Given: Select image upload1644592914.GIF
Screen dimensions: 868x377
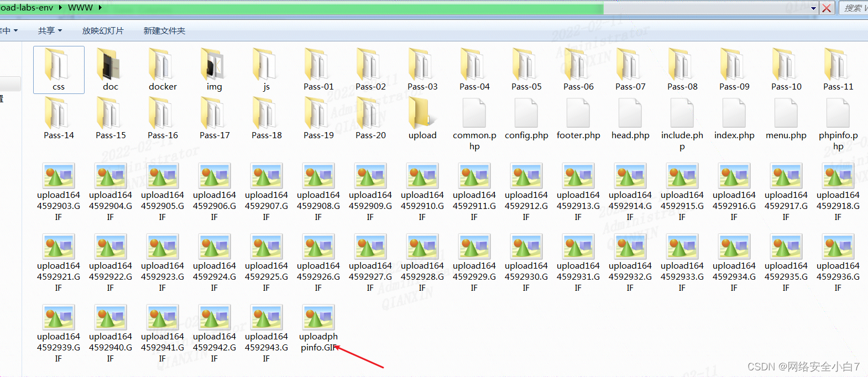Looking at the screenshot, I should click(x=630, y=192).
